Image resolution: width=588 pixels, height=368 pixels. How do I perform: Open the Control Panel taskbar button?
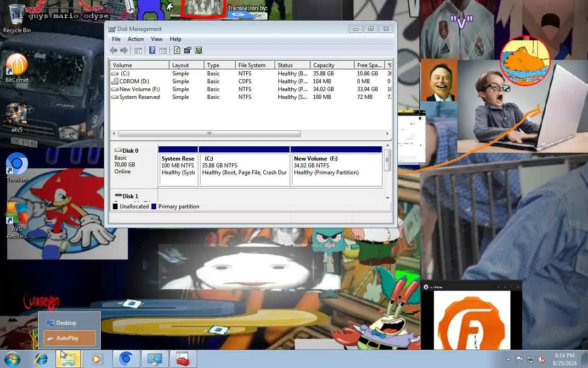154,359
